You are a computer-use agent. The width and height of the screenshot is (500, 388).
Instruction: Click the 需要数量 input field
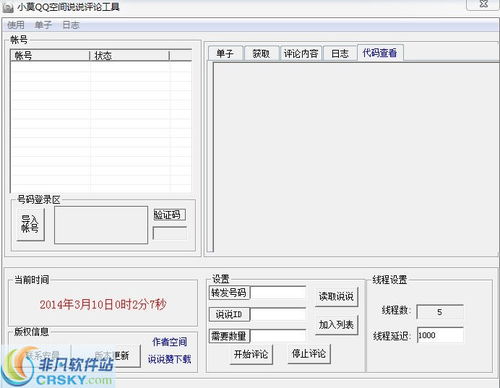point(278,336)
